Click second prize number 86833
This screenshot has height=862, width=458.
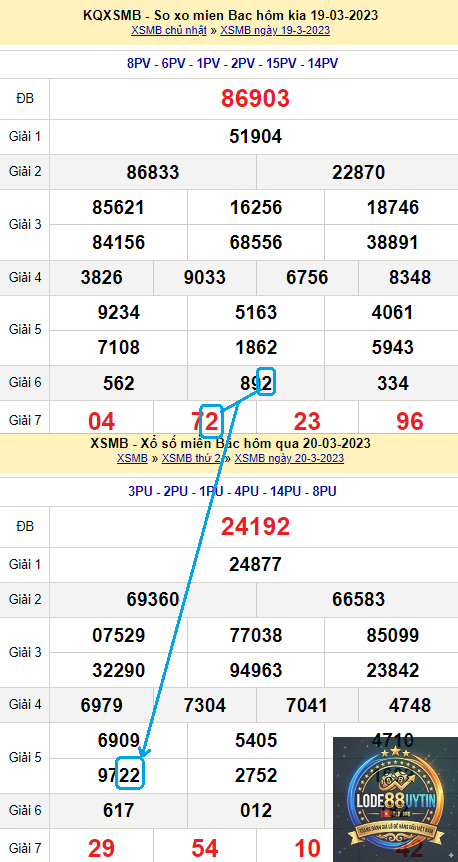click(x=153, y=172)
